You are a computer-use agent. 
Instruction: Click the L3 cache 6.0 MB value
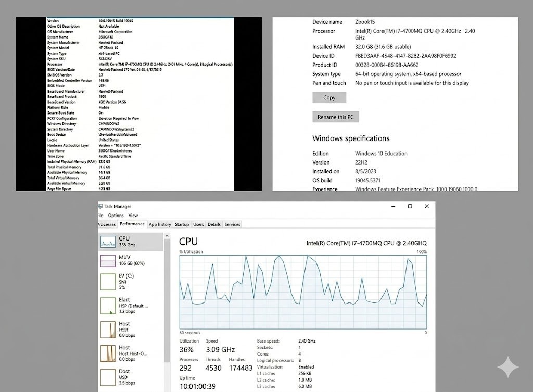tap(305, 386)
